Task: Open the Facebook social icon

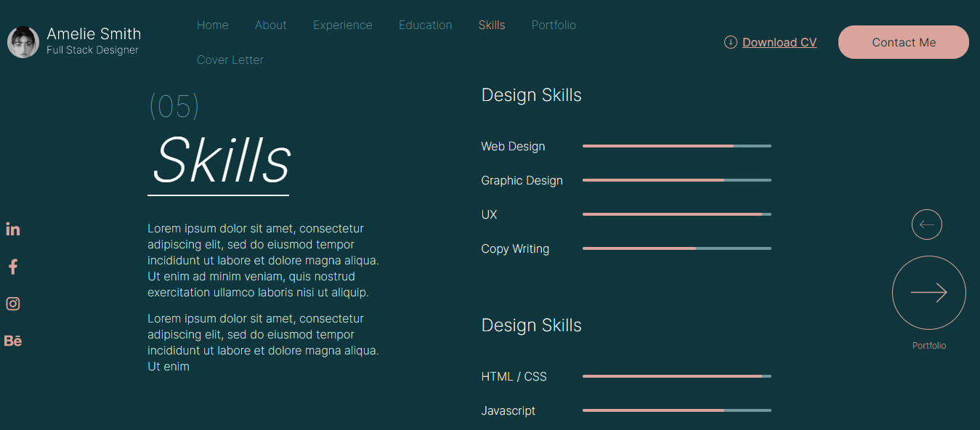Action: click(13, 267)
